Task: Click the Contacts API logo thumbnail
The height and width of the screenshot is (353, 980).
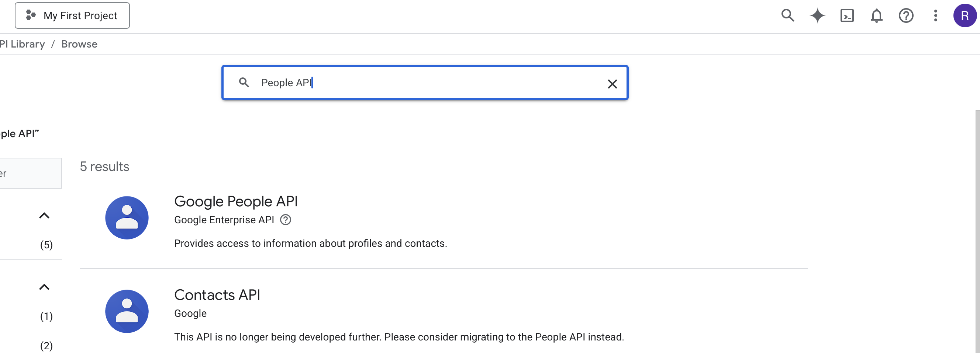Action: pos(127,311)
